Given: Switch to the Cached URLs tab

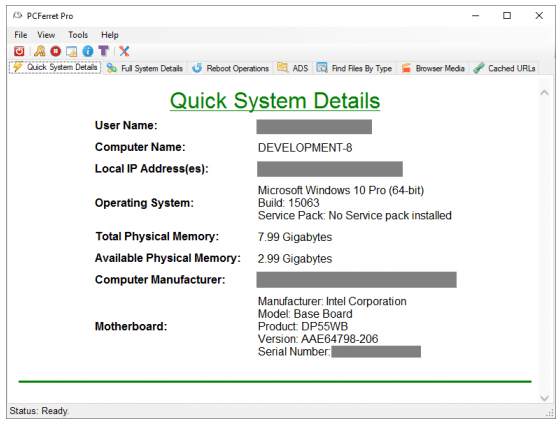Looking at the screenshot, I should tap(504, 68).
